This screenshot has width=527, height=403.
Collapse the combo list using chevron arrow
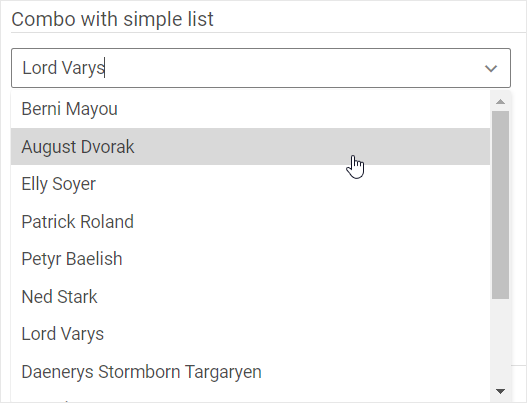coord(491,69)
